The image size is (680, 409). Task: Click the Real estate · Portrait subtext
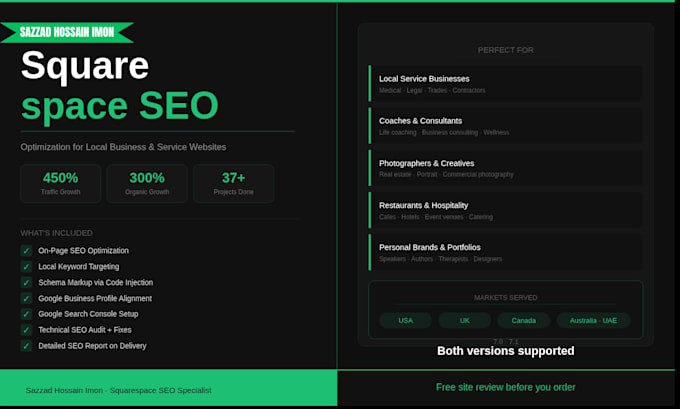pos(446,174)
